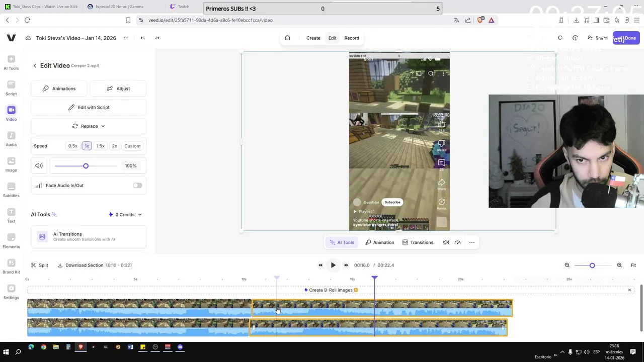Open the Script sidebar panel
Viewport: 644px width, 362px height.
(x=11, y=88)
